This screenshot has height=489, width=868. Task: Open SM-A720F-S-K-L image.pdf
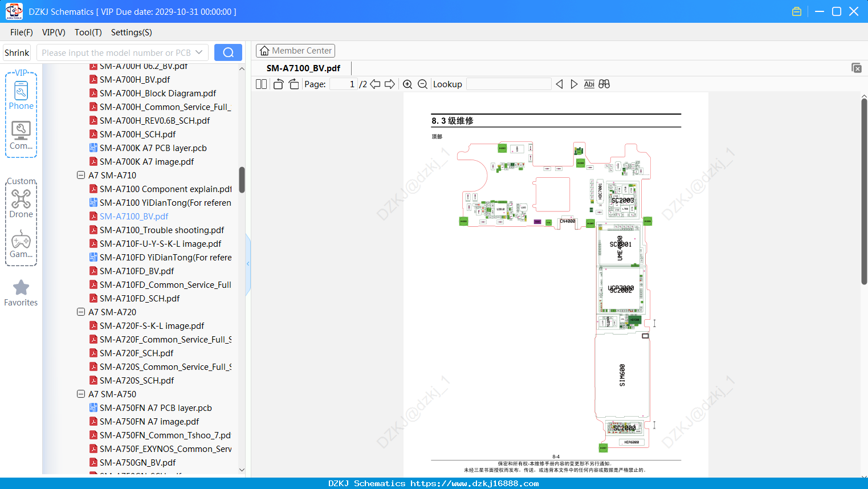click(x=152, y=326)
